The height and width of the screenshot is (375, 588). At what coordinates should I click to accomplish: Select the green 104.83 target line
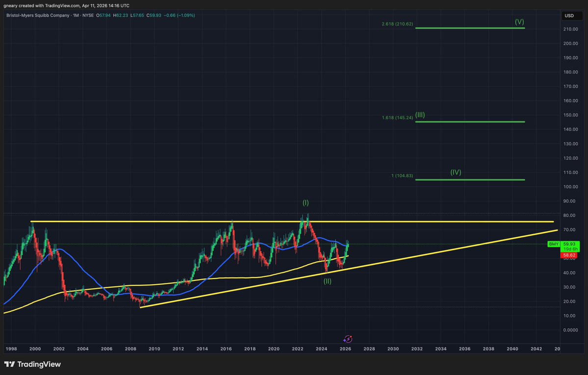pos(470,179)
